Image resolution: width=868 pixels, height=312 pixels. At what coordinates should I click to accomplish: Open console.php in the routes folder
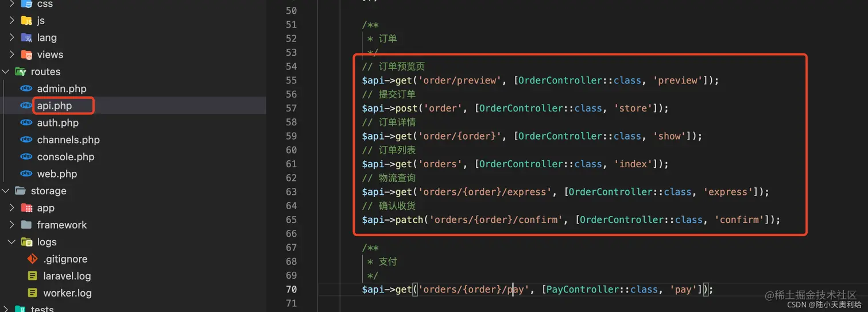65,157
